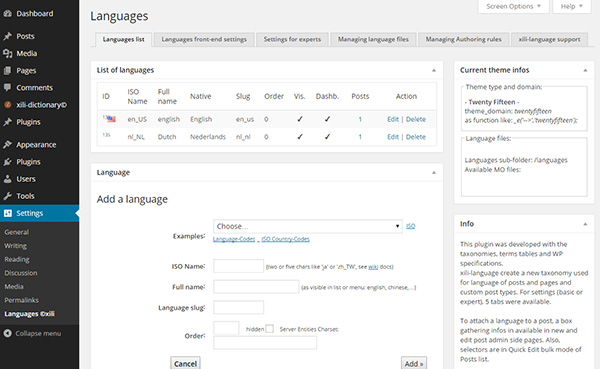
Task: Open Settings for experts tab
Action: pos(292,39)
